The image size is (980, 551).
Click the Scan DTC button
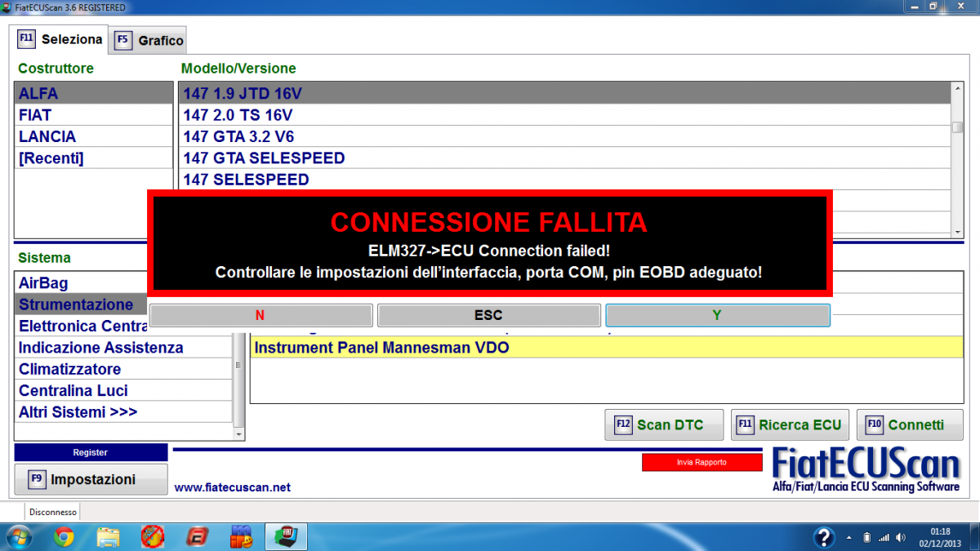664,424
